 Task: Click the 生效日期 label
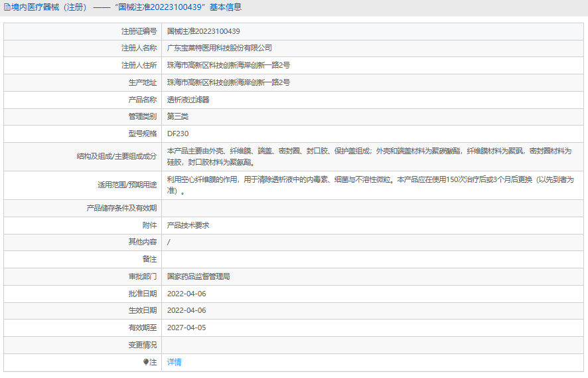tap(143, 310)
